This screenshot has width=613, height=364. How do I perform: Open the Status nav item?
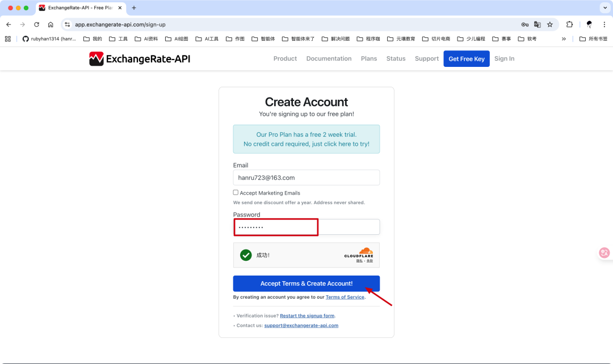pos(396,58)
